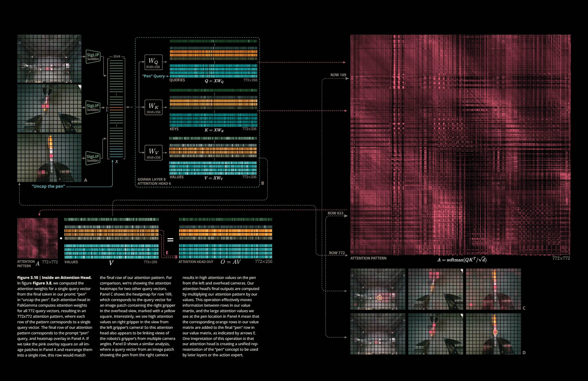Image resolution: width=588 pixels, height=381 pixels.
Task: Click the yellow square marker in Panel C
Action: click(x=380, y=298)
